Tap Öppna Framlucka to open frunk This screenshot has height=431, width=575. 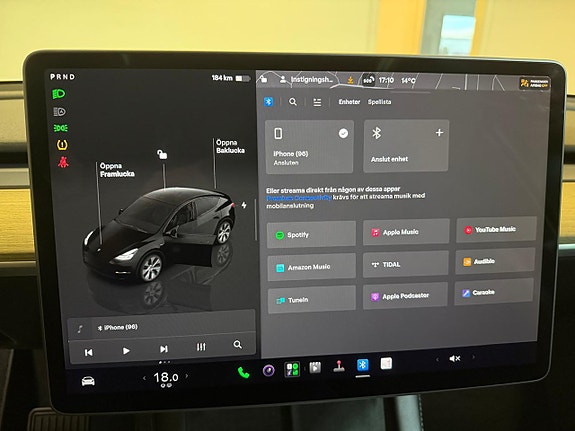pyautogui.click(x=117, y=170)
